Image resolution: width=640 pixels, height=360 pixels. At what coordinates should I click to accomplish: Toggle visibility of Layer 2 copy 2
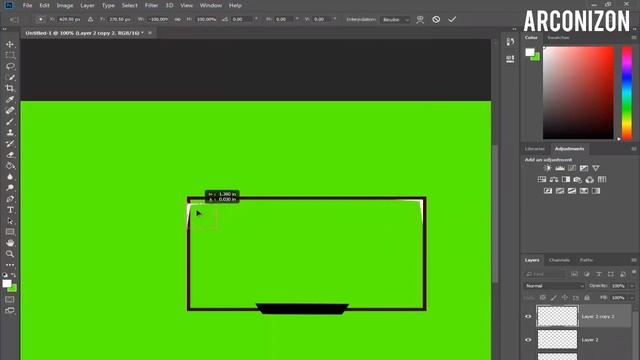(528, 316)
